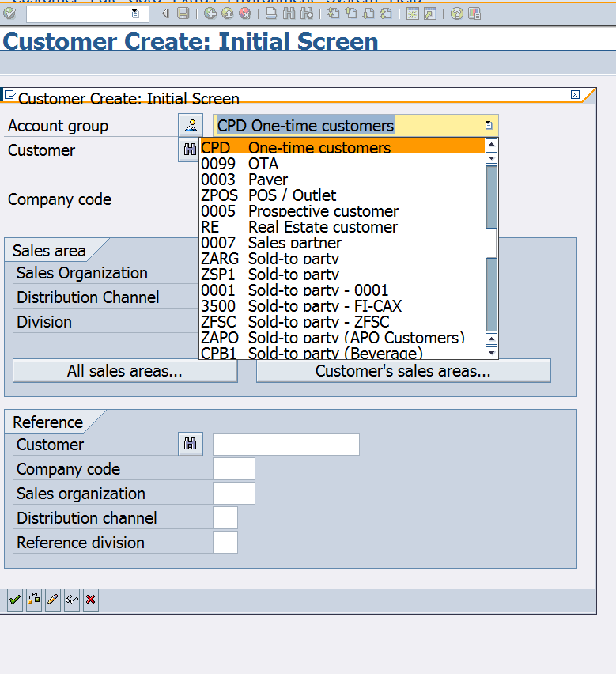This screenshot has height=674, width=616.
Task: Click the glasses Display icon button
Action: pyautogui.click(x=72, y=600)
